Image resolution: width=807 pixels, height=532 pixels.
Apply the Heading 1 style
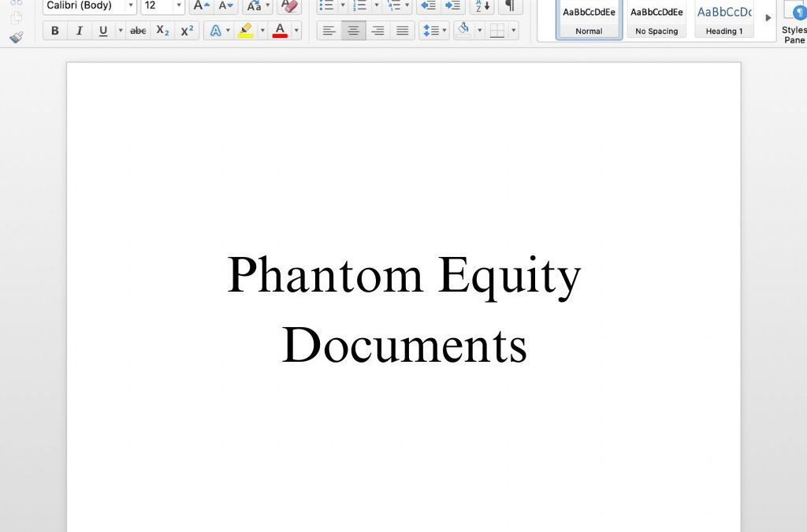(x=724, y=20)
